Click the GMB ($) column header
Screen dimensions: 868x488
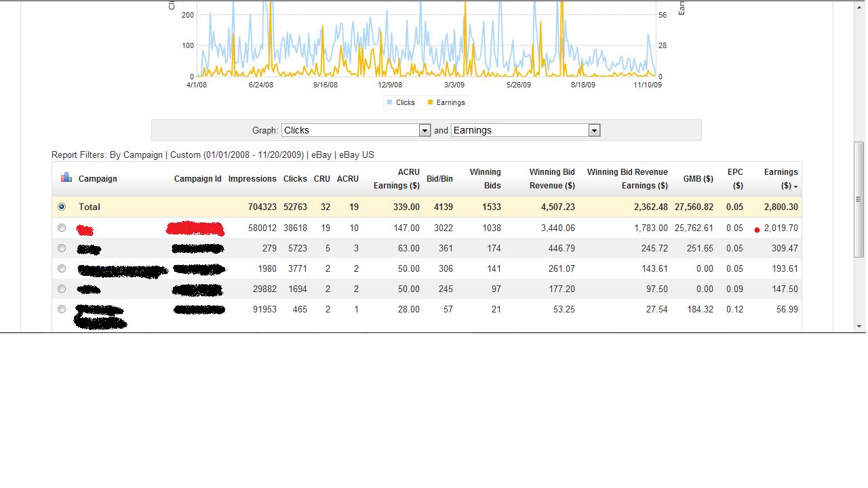[698, 179]
